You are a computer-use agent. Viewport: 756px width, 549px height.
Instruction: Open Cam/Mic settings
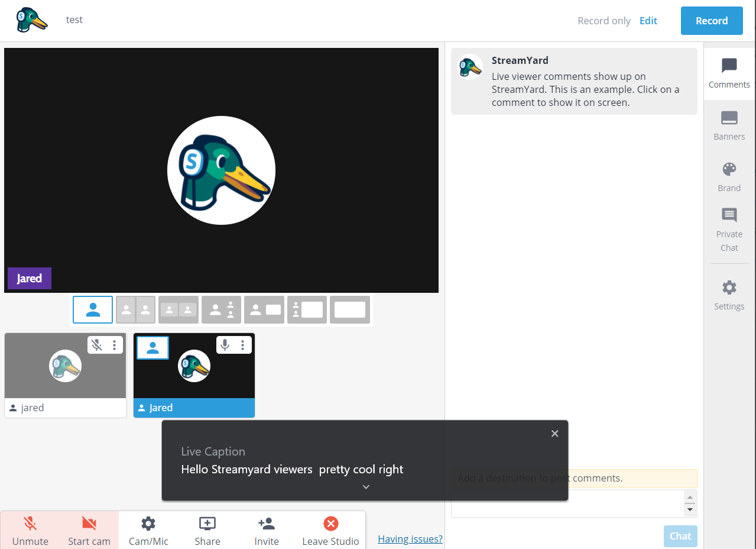coord(148,530)
